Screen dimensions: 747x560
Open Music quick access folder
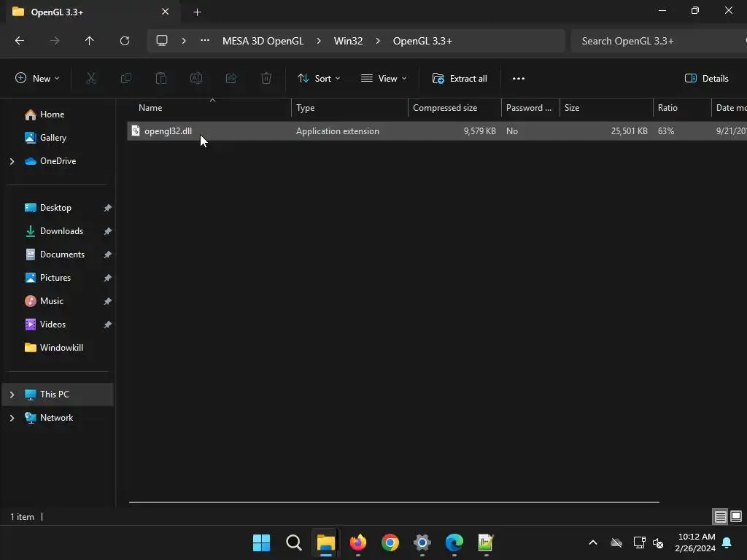click(52, 301)
